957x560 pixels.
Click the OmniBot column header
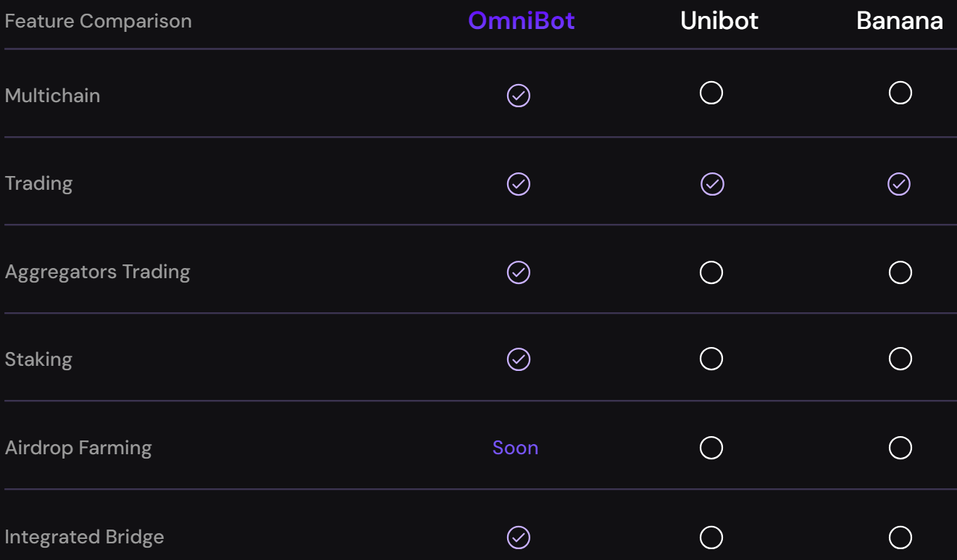point(522,21)
